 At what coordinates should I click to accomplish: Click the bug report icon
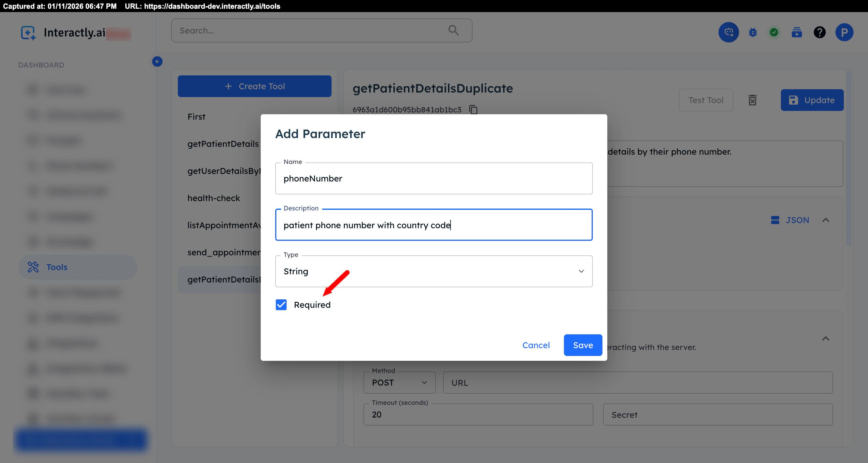(x=753, y=32)
